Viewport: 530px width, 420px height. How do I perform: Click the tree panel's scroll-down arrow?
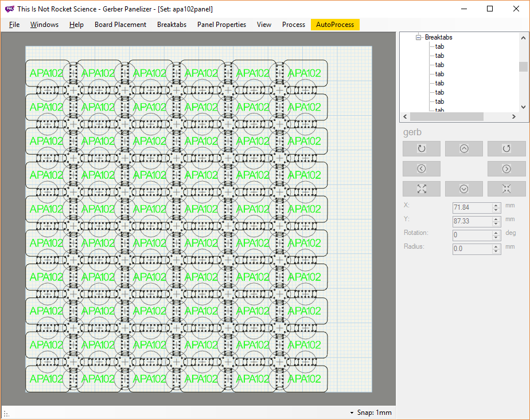523,107
